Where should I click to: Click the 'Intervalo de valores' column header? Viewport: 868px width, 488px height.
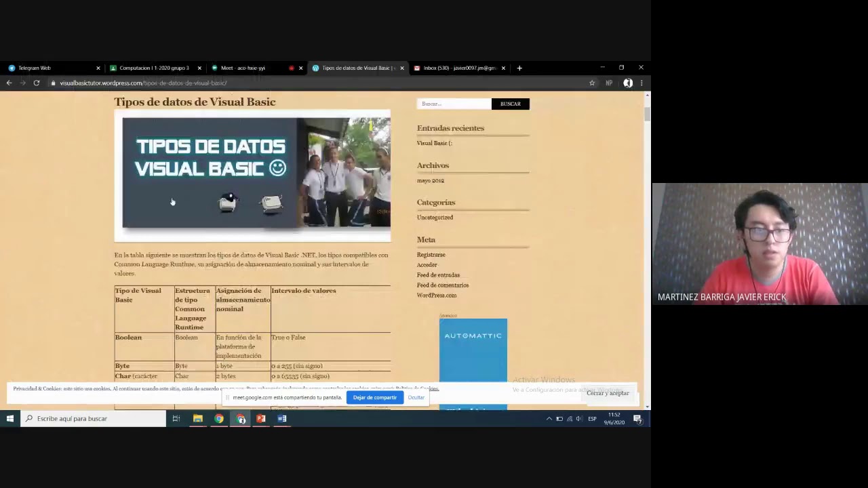point(303,291)
